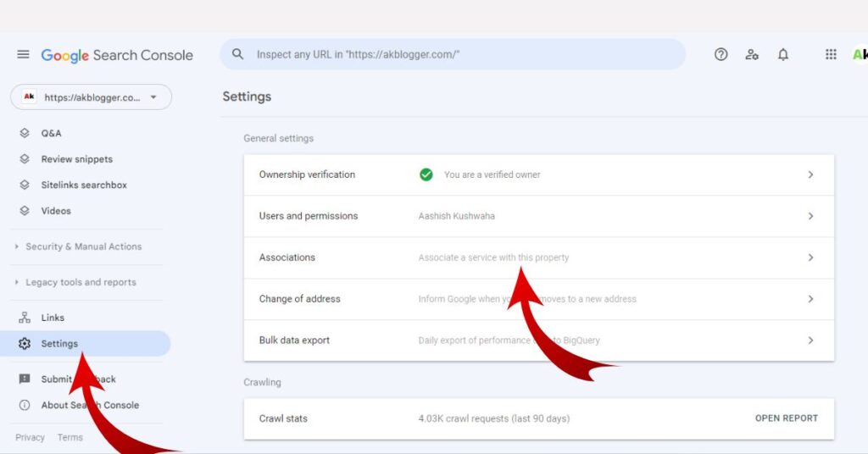Click the green verified checkmark icon
Screen dimensions: 868x454
(426, 174)
